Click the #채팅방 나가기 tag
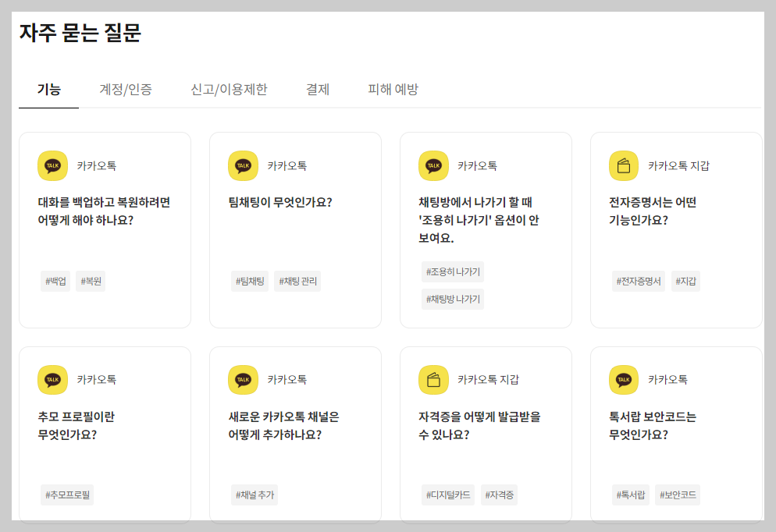 pyautogui.click(x=453, y=299)
